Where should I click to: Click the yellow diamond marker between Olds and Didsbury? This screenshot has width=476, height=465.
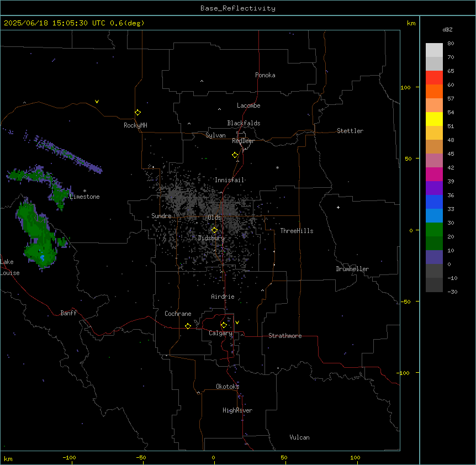click(x=214, y=230)
